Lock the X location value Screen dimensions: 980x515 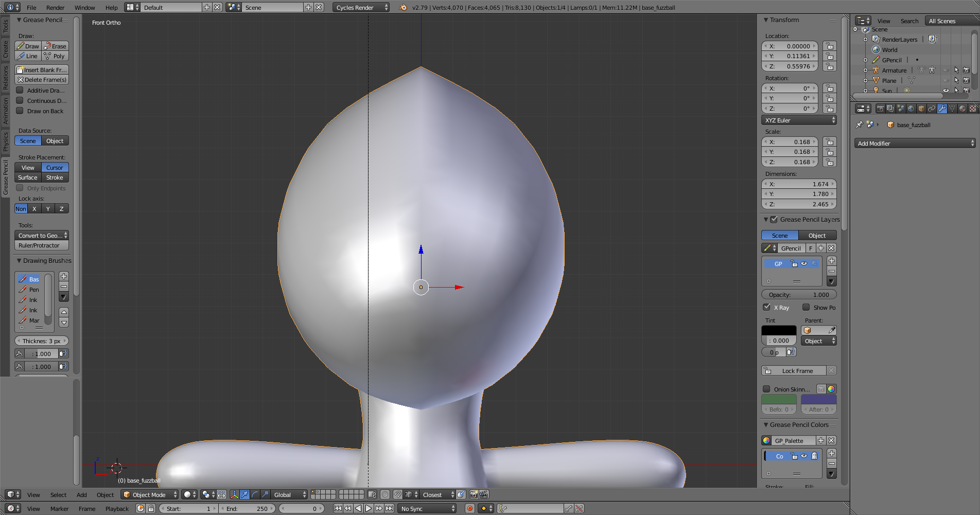829,46
